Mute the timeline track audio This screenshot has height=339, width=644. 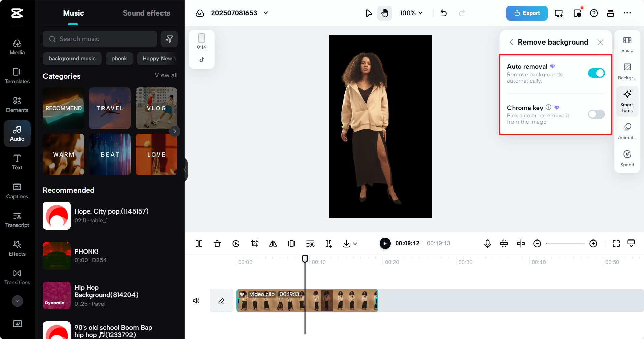click(x=196, y=301)
